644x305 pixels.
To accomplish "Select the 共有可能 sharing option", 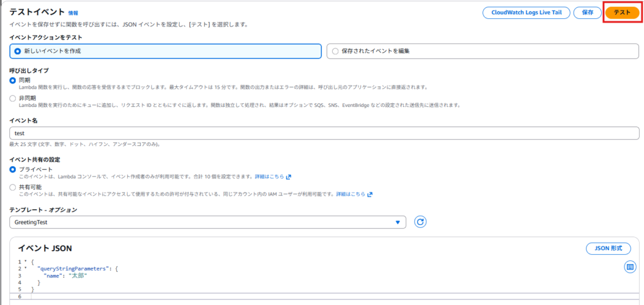I will [13, 187].
